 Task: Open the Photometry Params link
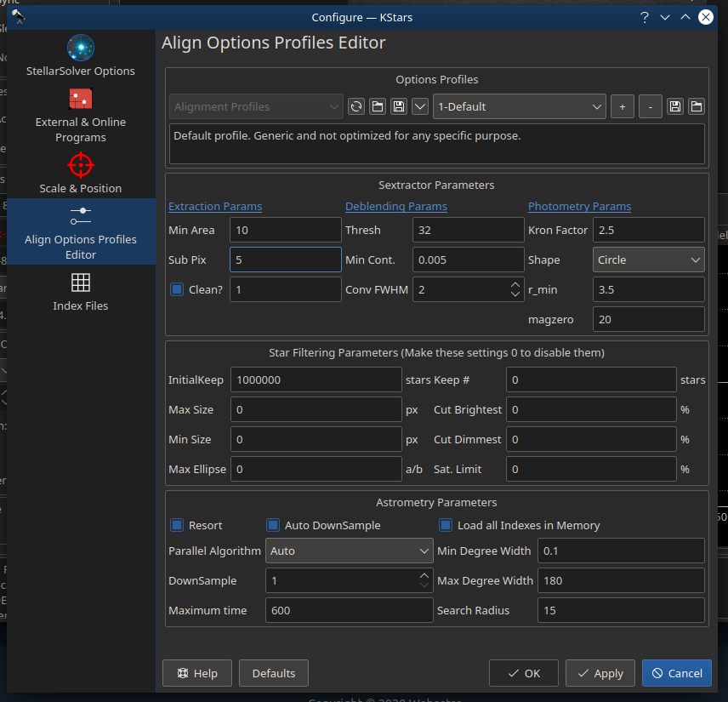point(579,207)
